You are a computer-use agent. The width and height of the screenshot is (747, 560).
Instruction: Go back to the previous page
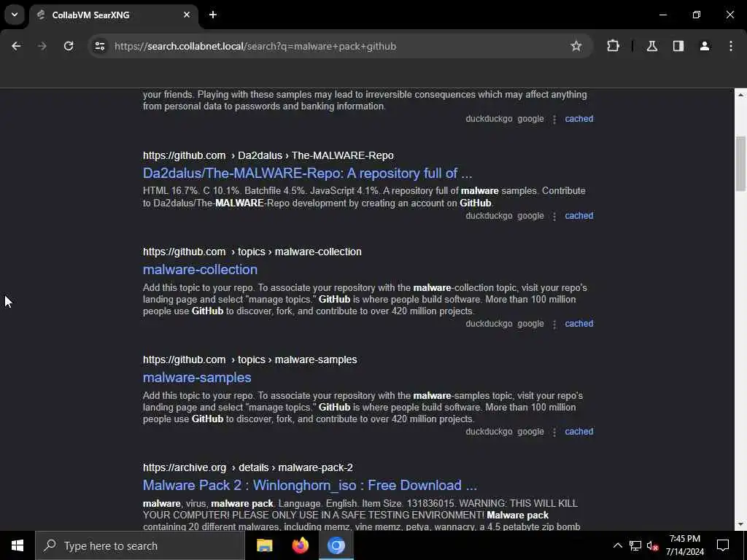16,46
